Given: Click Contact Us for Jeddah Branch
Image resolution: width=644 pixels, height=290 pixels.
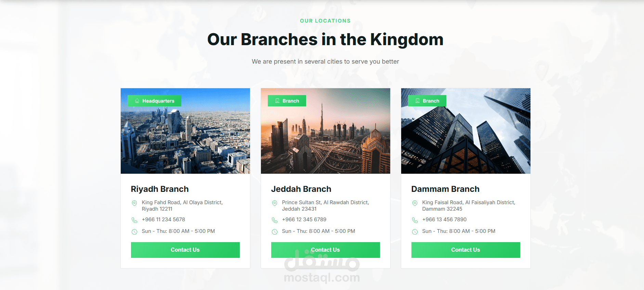Looking at the screenshot, I should click(326, 250).
